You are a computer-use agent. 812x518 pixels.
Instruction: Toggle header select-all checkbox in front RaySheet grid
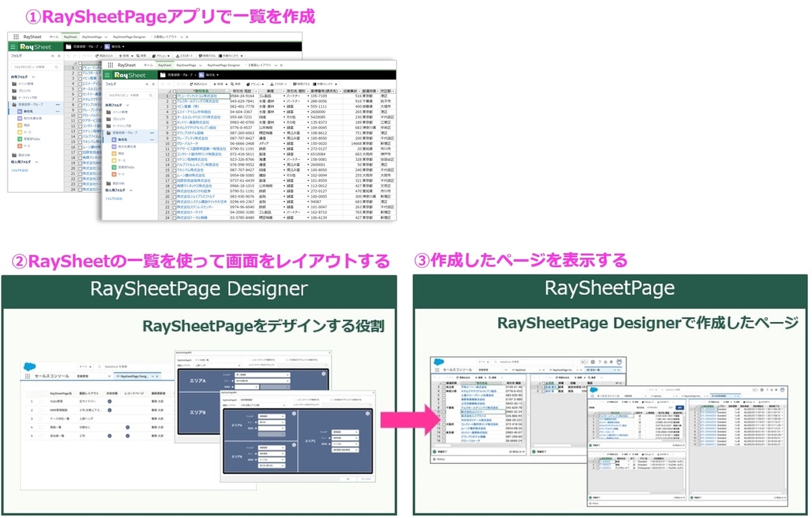pyautogui.click(x=174, y=91)
